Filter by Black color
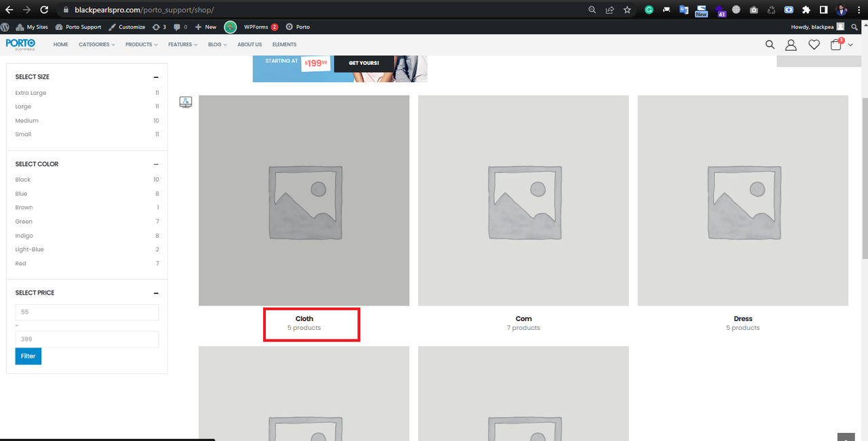868x441 pixels. 23,180
